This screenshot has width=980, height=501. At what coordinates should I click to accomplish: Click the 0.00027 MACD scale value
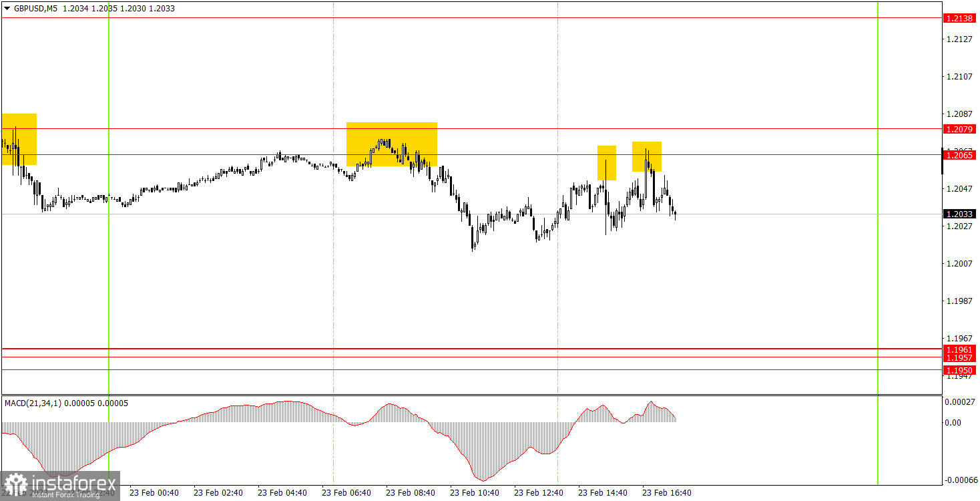pos(961,402)
